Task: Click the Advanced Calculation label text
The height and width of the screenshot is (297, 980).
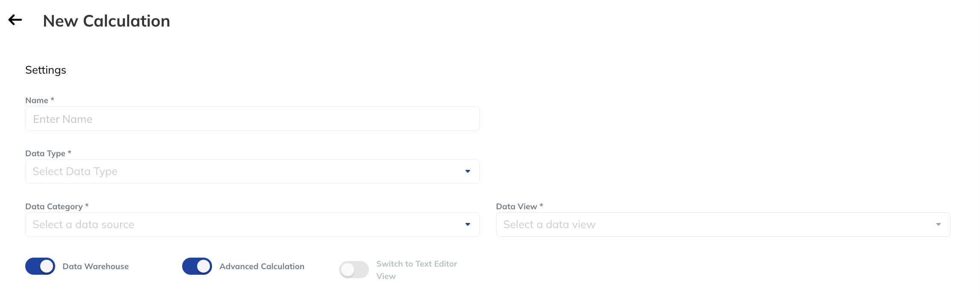Action: tap(262, 266)
